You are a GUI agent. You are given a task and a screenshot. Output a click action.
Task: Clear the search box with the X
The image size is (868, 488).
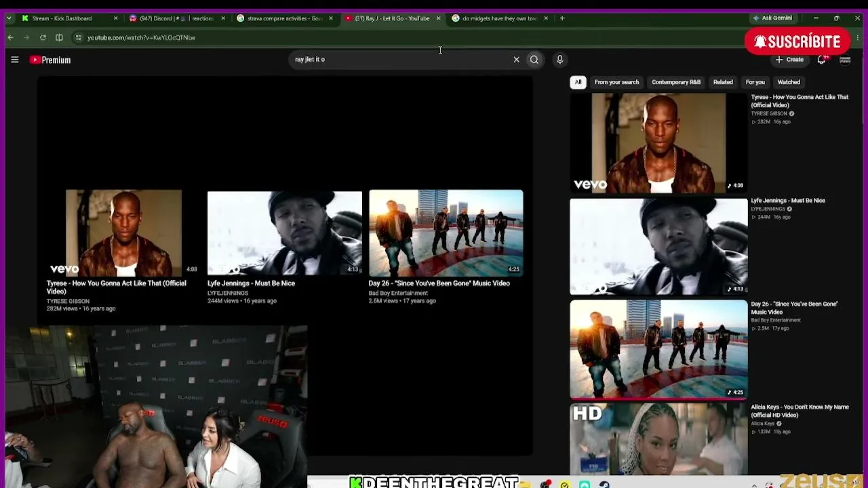516,60
